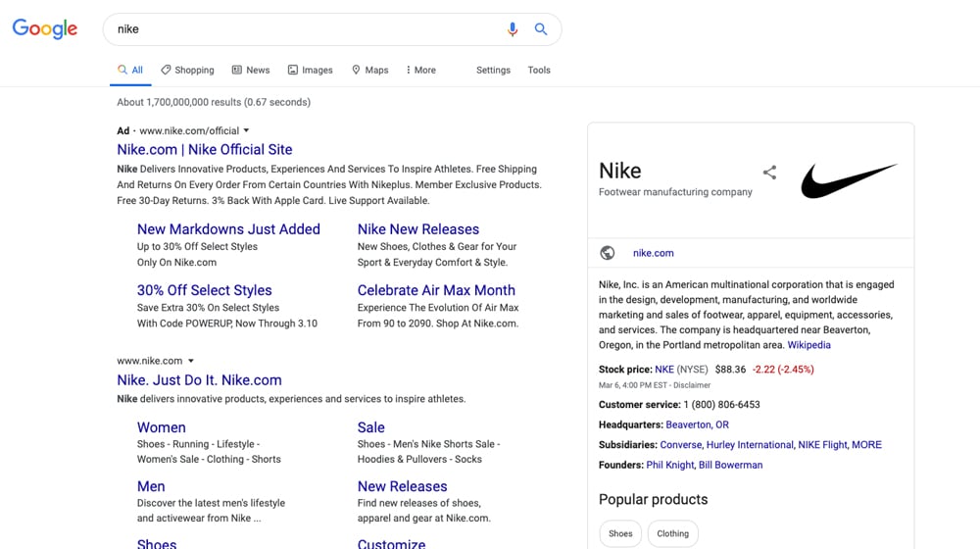Image resolution: width=980 pixels, height=549 pixels.
Task: Click the Google logo
Action: (45, 28)
